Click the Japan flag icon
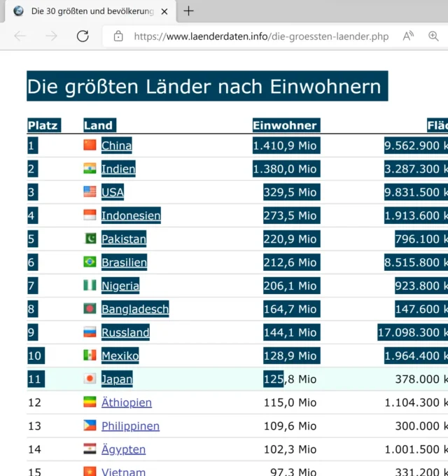The image size is (448, 476). pyautogui.click(x=90, y=379)
